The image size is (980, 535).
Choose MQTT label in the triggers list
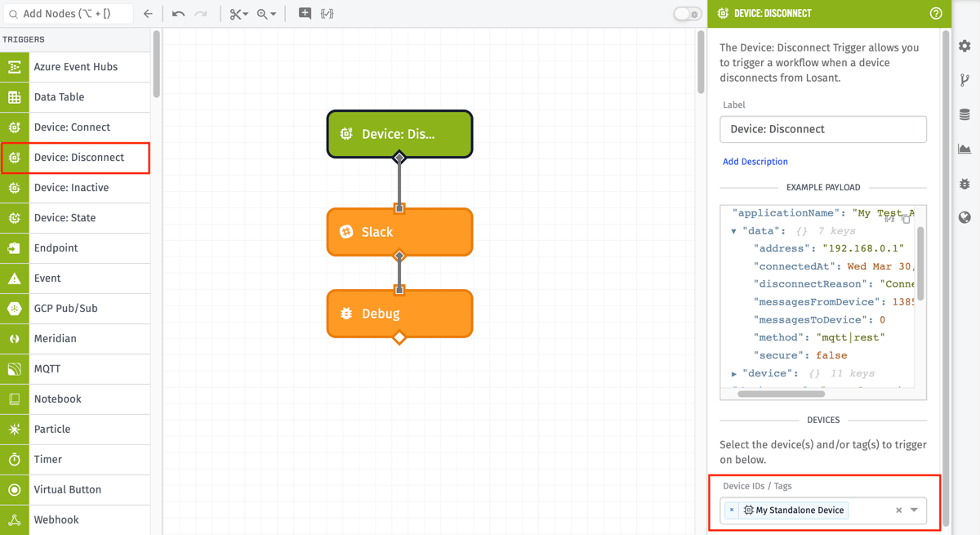(47, 369)
